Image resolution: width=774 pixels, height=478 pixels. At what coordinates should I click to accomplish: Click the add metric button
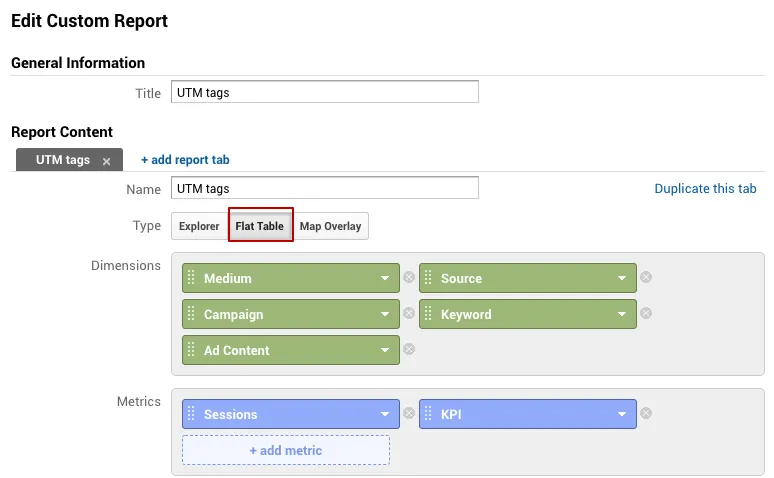(x=286, y=450)
